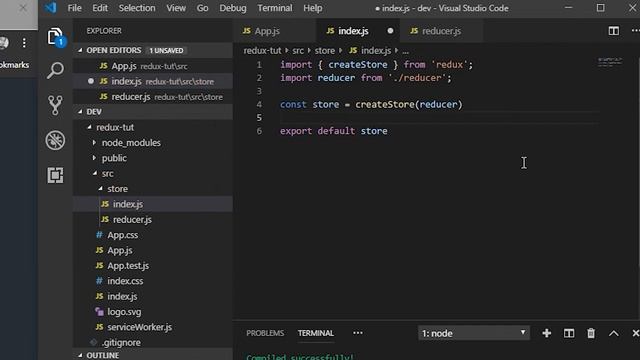Open the Edit menu
The image size is (640, 360).
point(100,8)
